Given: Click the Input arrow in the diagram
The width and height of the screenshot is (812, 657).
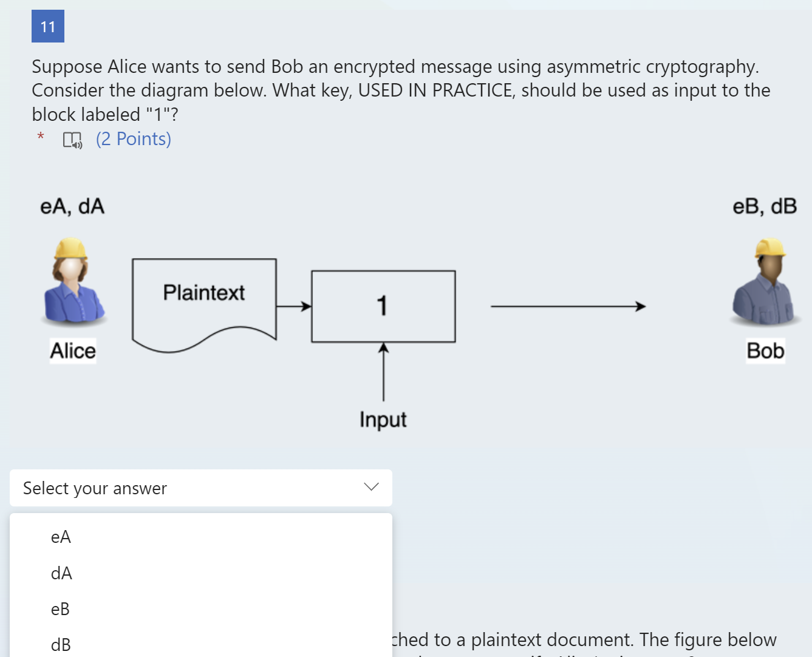Looking at the screenshot, I should tap(383, 376).
